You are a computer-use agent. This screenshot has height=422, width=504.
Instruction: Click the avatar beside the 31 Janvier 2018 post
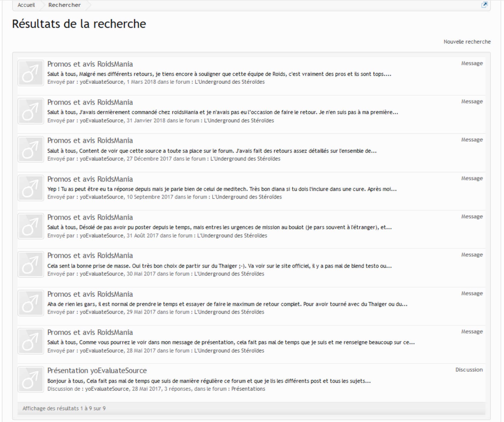point(31,111)
